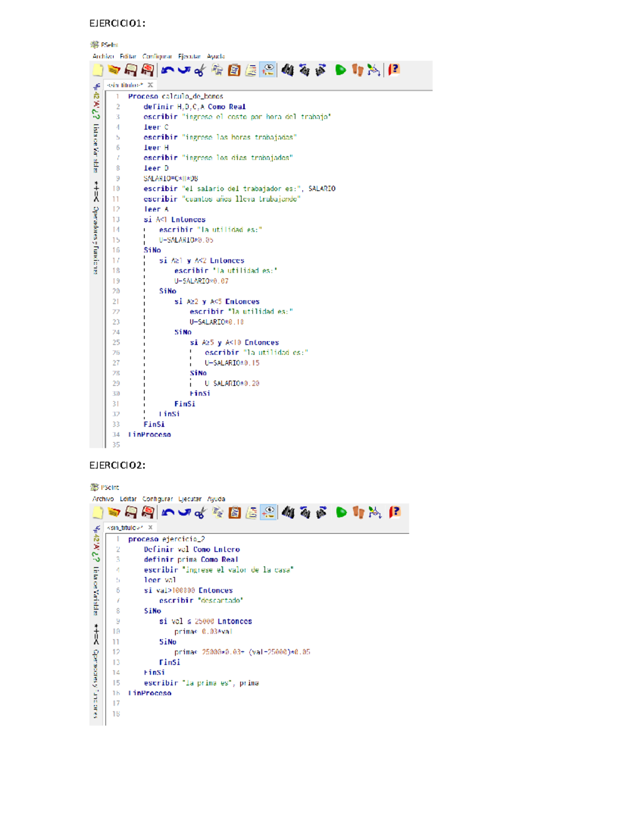Click the flowchart diagram icon in the EJERCICIO2 toolbar

coord(375,513)
